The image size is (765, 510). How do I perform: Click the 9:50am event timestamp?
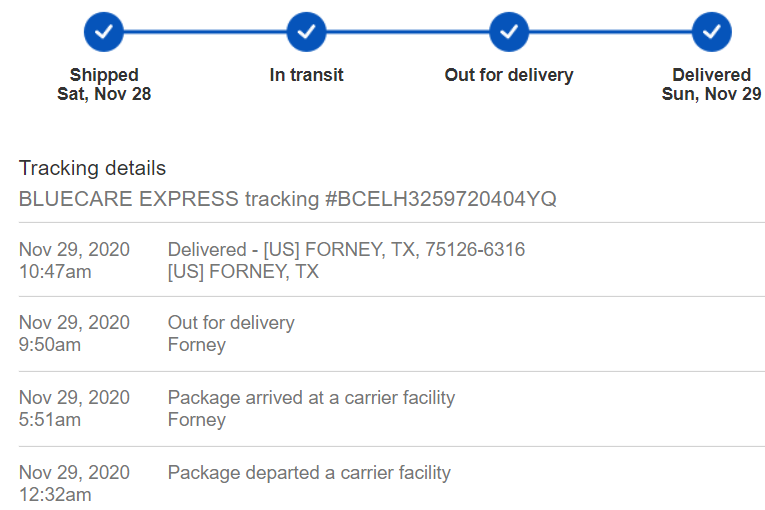click(50, 345)
